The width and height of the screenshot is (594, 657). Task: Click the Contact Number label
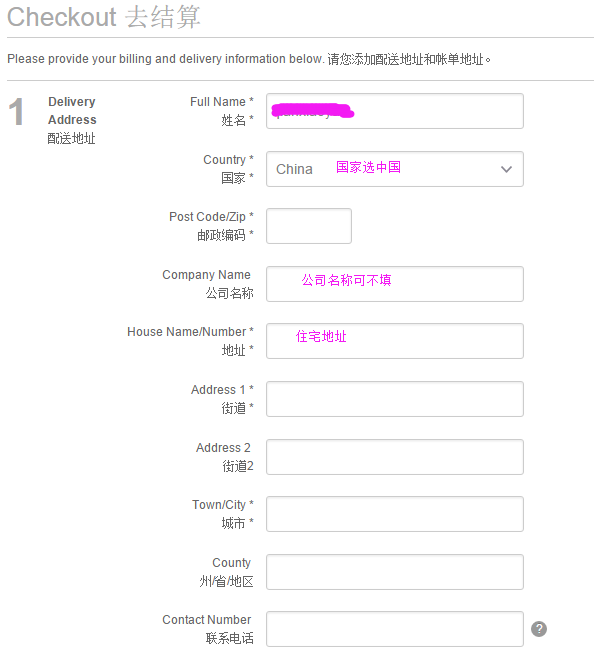207,620
